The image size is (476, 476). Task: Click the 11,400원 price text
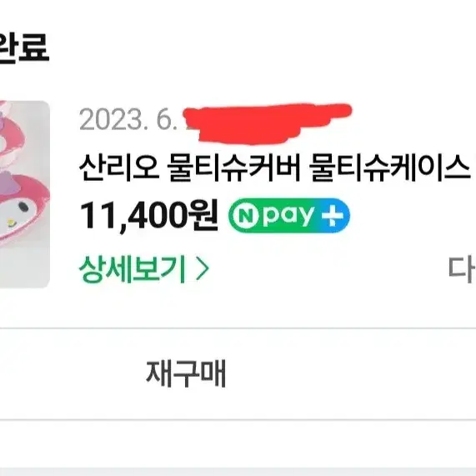[x=149, y=216]
